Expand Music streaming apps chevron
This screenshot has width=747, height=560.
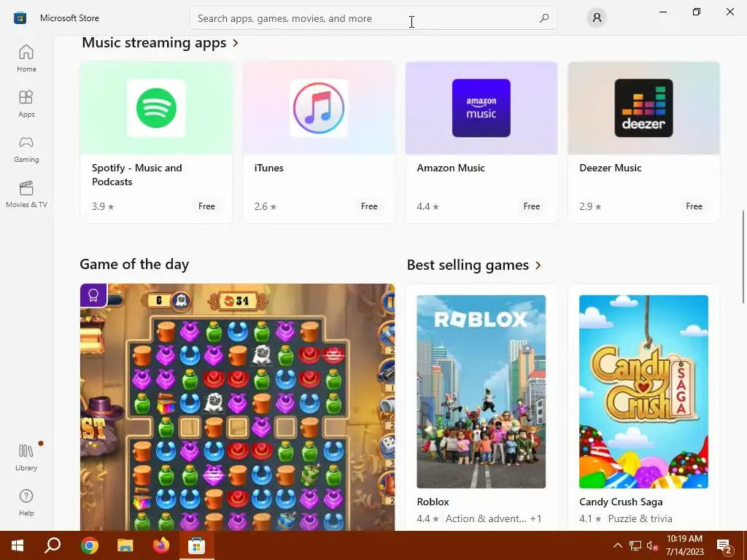pyautogui.click(x=236, y=43)
